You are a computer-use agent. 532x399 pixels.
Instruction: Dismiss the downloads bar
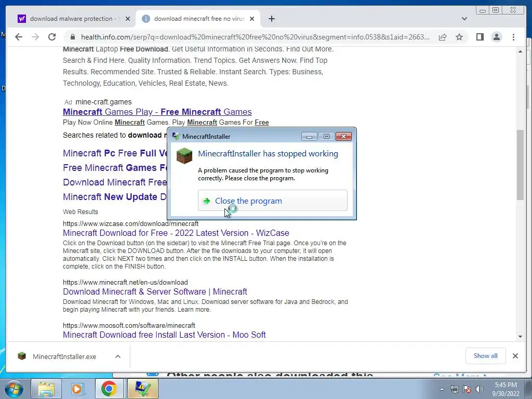515,356
